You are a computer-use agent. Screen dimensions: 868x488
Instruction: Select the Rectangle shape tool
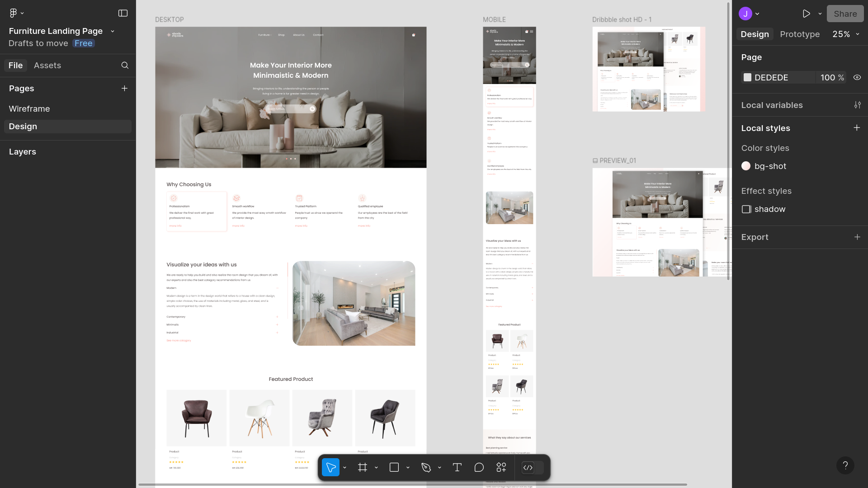coord(394,467)
